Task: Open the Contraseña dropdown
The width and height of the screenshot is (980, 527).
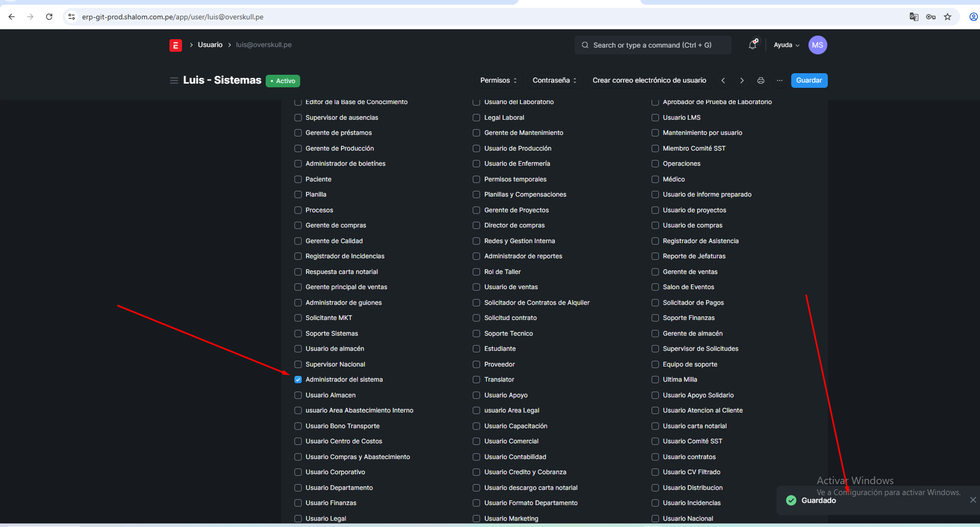Action: (554, 81)
